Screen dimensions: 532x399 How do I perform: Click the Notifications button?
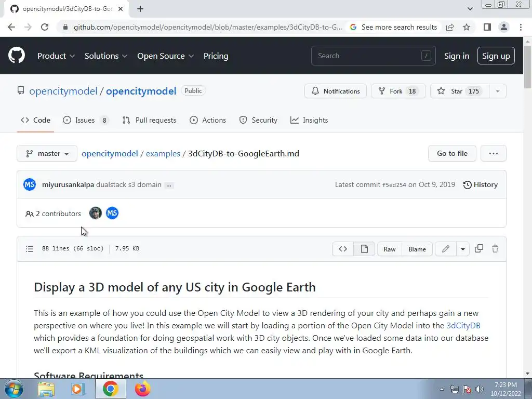[336, 91]
